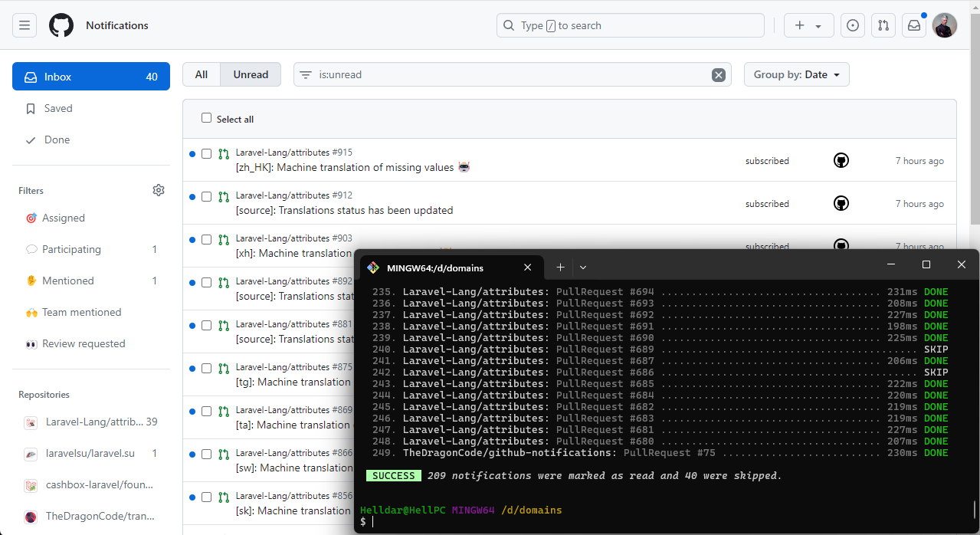980x535 pixels.
Task: Click pull request icon for attributes #881
Action: coord(224,326)
